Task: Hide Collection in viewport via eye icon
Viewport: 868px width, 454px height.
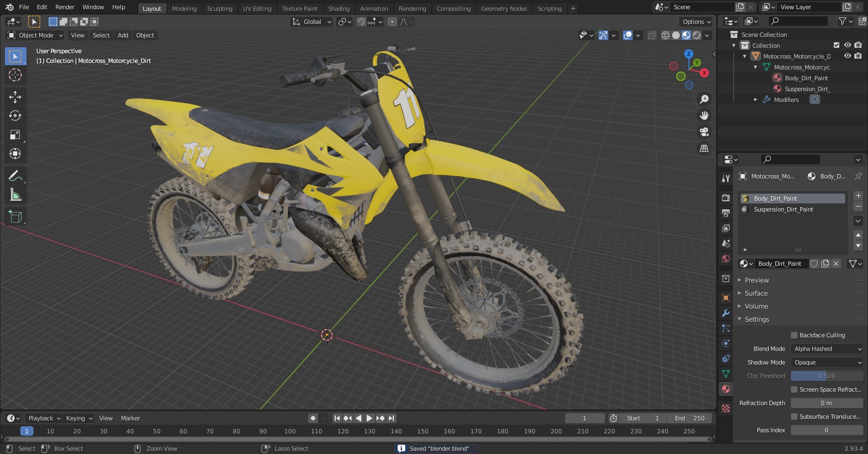Action: click(847, 45)
